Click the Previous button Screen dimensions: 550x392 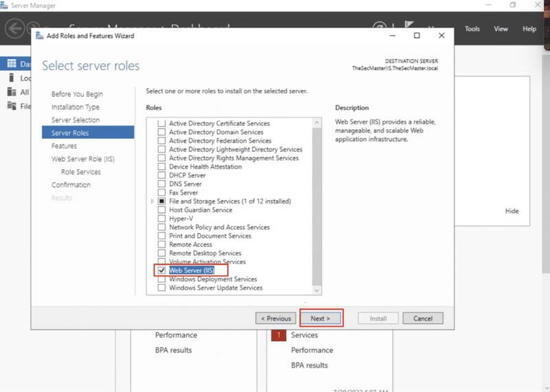276,318
